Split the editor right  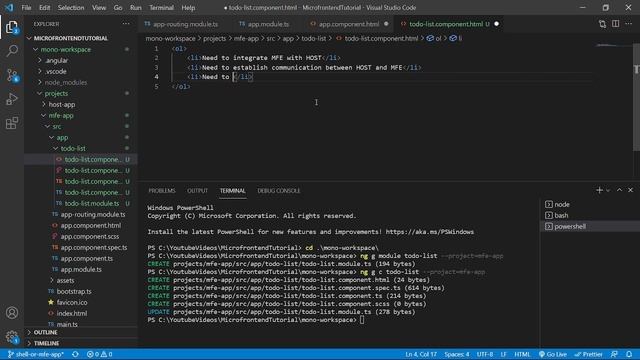point(615,24)
